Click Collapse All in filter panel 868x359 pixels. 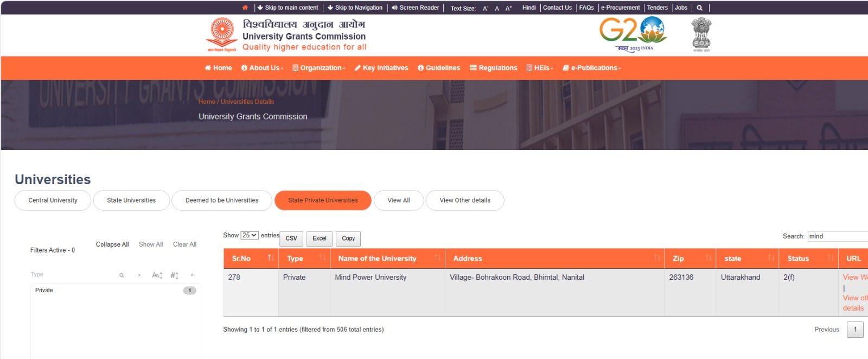pyautogui.click(x=112, y=244)
